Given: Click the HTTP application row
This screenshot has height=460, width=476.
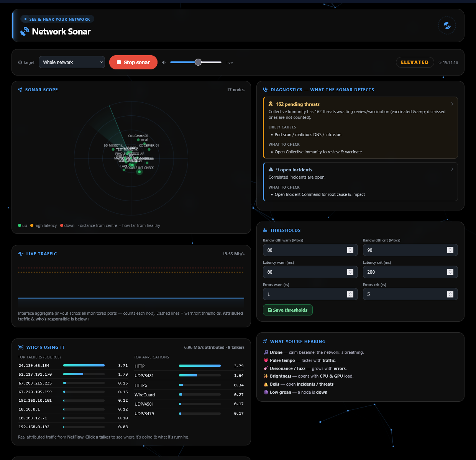Looking at the screenshot, I should tap(189, 366).
